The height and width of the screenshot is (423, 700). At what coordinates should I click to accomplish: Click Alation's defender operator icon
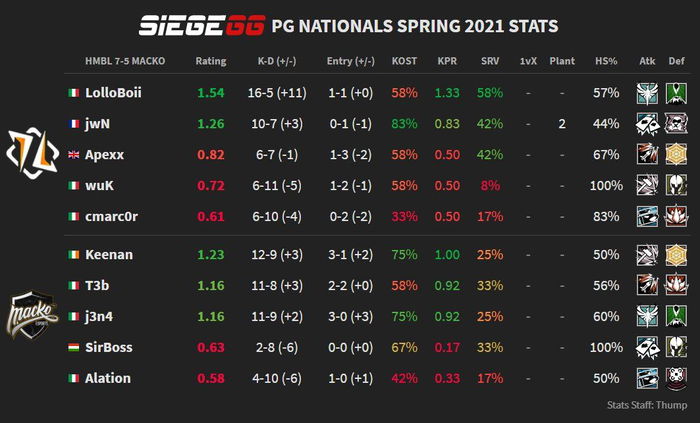click(x=676, y=378)
